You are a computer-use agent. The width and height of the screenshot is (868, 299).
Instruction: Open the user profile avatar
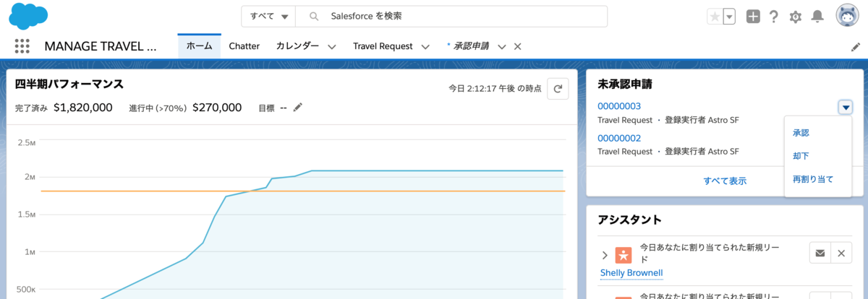click(848, 16)
